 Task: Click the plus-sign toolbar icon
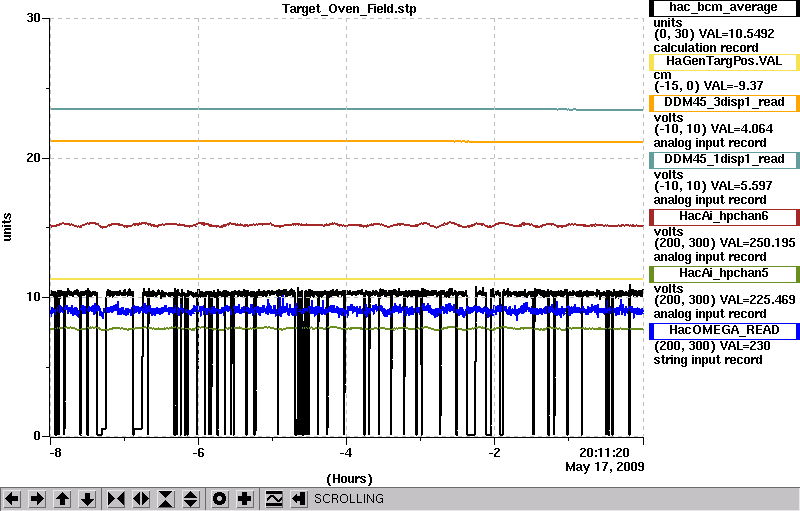[245, 499]
